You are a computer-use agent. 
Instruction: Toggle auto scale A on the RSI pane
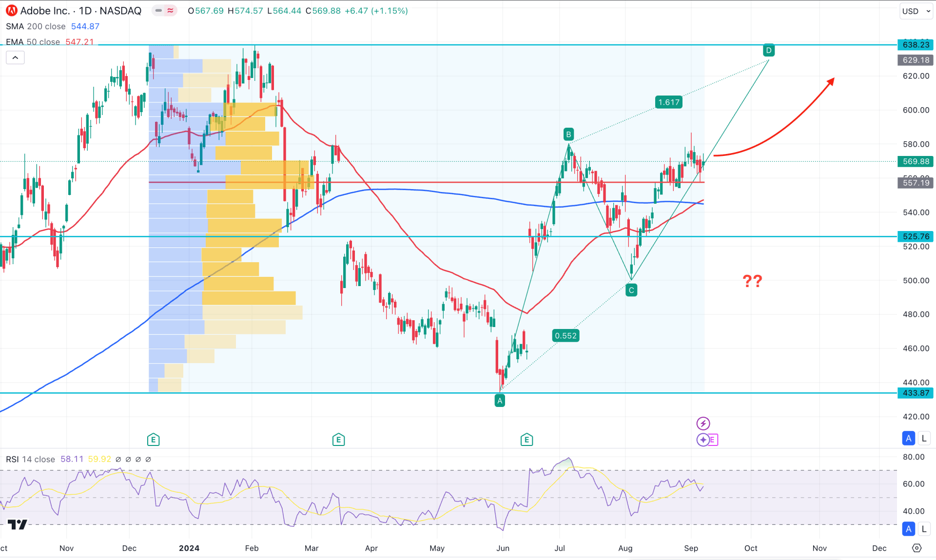(908, 529)
